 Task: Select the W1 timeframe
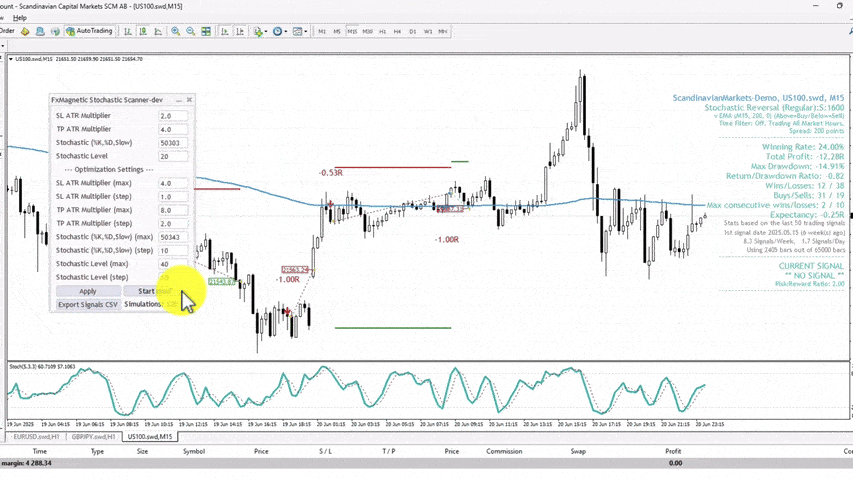click(428, 32)
